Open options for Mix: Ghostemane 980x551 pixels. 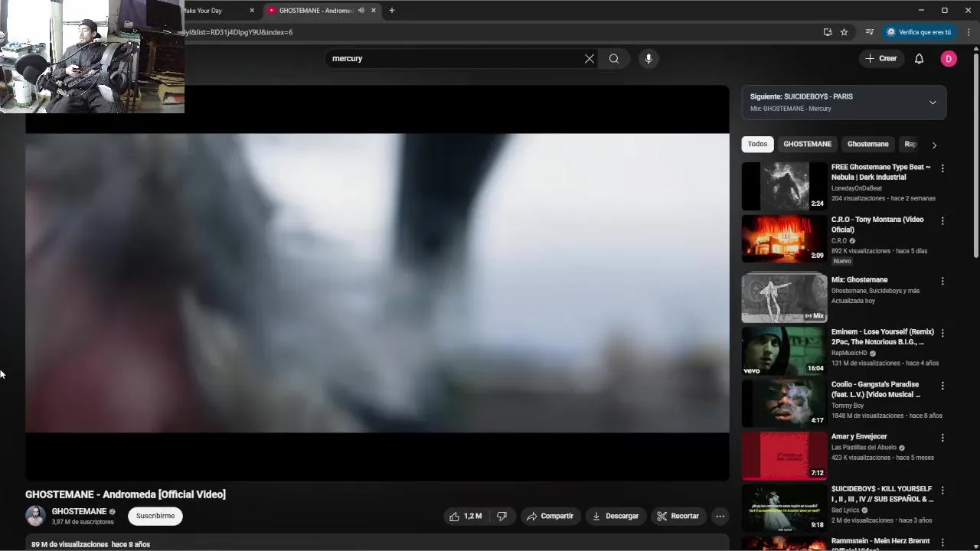tap(942, 281)
